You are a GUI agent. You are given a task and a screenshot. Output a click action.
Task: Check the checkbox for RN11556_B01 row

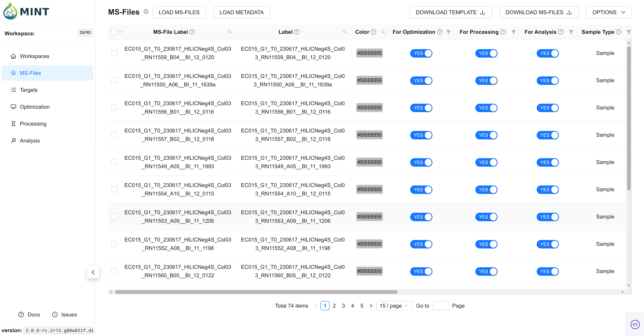click(x=114, y=108)
